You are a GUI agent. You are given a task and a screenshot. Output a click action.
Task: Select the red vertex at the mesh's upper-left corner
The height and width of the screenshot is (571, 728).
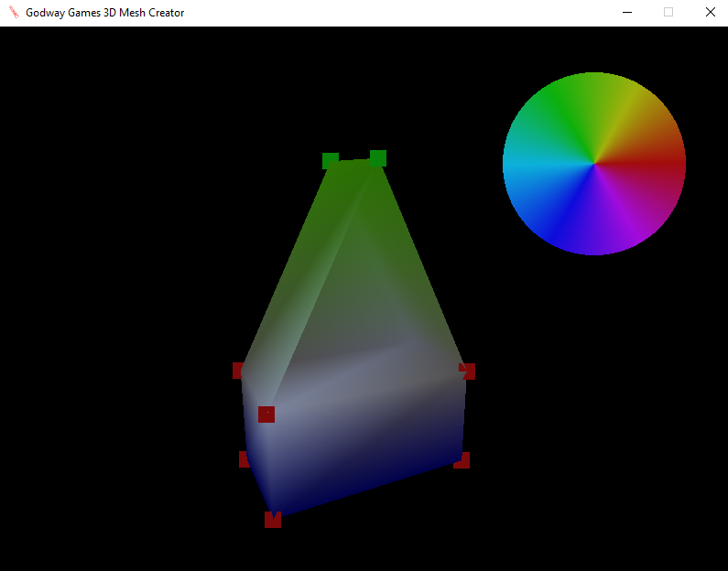coord(238,371)
